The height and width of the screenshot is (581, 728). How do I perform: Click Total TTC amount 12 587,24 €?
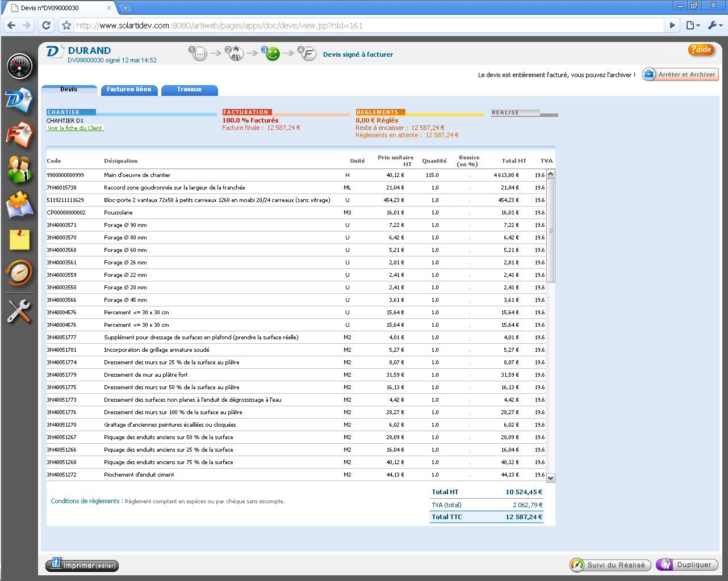click(x=524, y=517)
